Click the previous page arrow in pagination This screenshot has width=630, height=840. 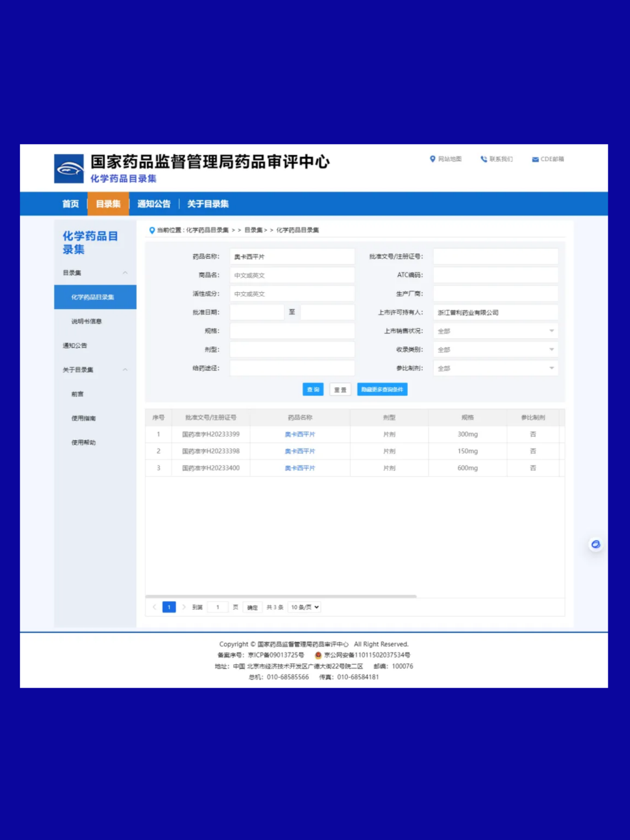(154, 607)
